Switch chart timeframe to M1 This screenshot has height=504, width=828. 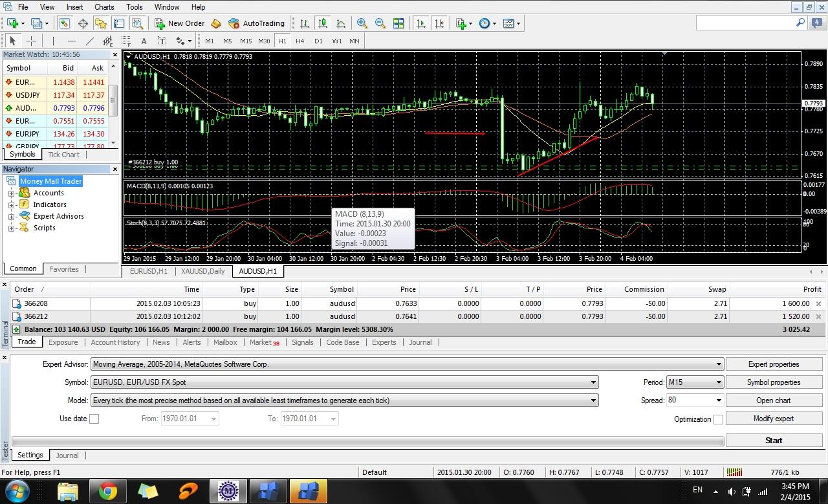(210, 41)
